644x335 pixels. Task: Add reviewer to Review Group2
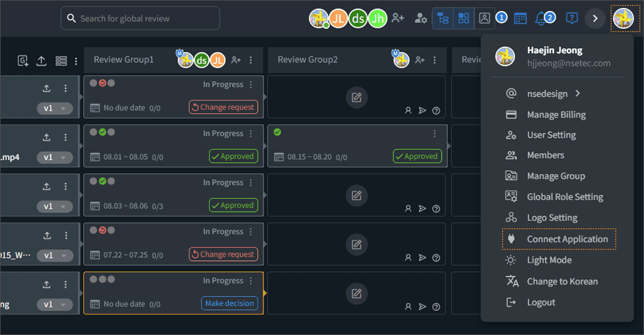[420, 60]
